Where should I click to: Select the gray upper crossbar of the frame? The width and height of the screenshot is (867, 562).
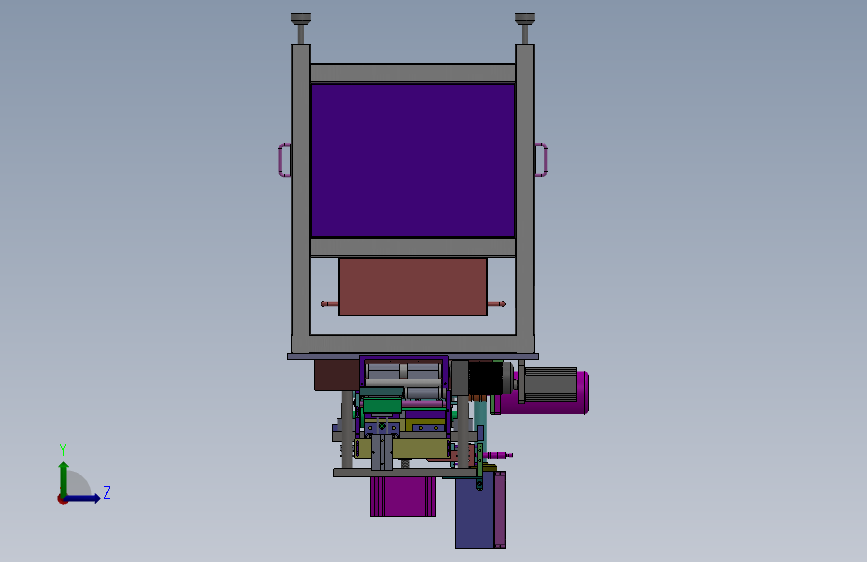click(413, 72)
